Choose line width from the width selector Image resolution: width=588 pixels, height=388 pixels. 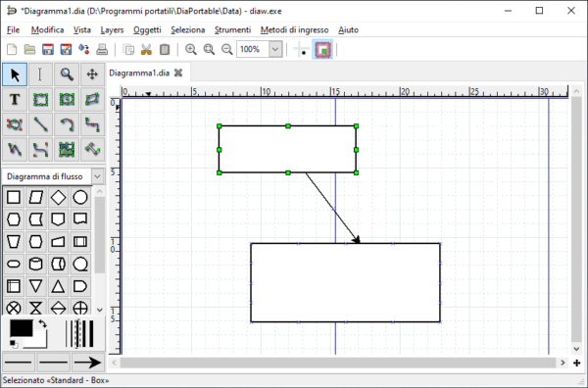pyautogui.click(x=79, y=334)
